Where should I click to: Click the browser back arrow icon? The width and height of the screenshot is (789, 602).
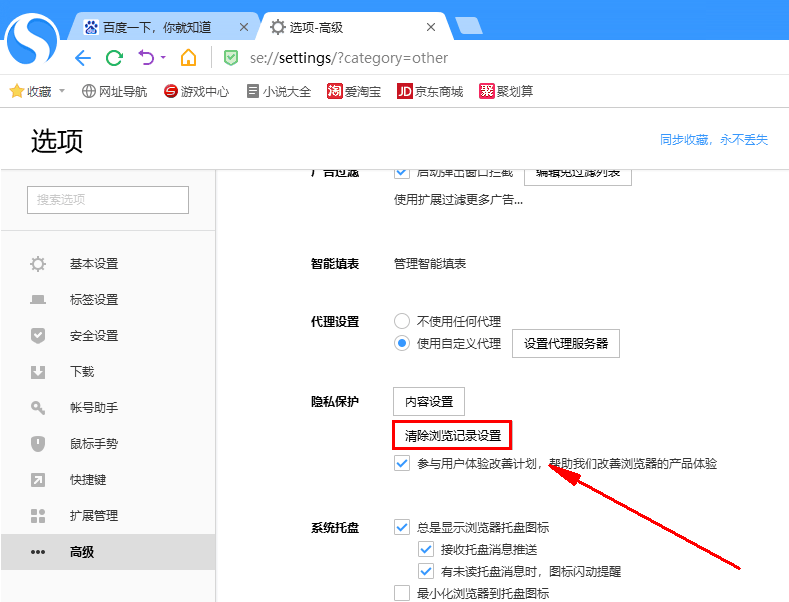(83, 58)
